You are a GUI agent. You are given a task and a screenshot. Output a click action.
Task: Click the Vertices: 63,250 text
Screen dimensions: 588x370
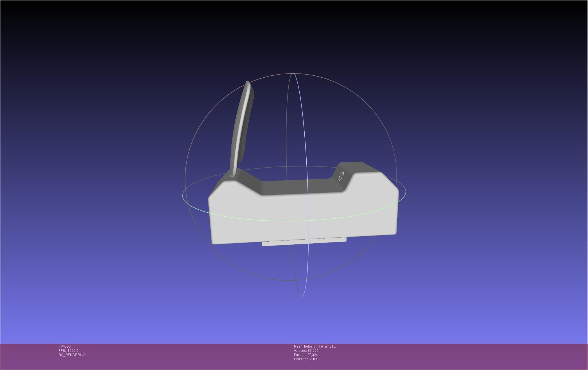click(x=306, y=351)
